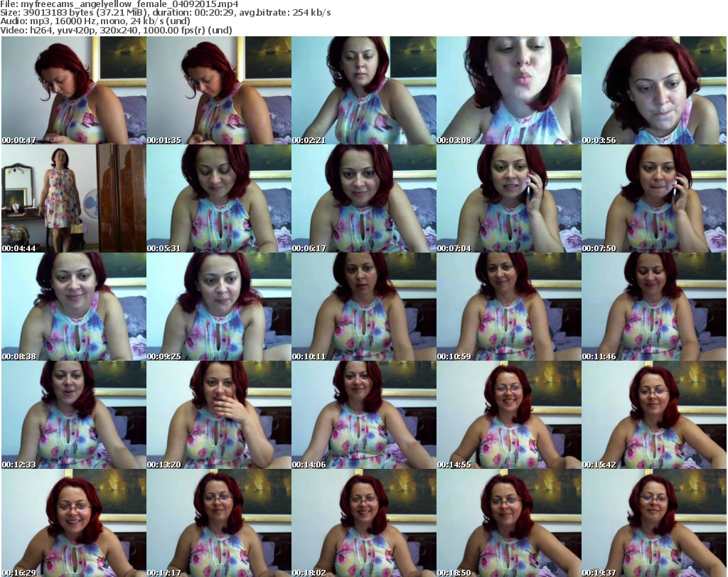Pick the frame timestamped 00:03:08
This screenshot has height=577, width=728.
(509, 90)
